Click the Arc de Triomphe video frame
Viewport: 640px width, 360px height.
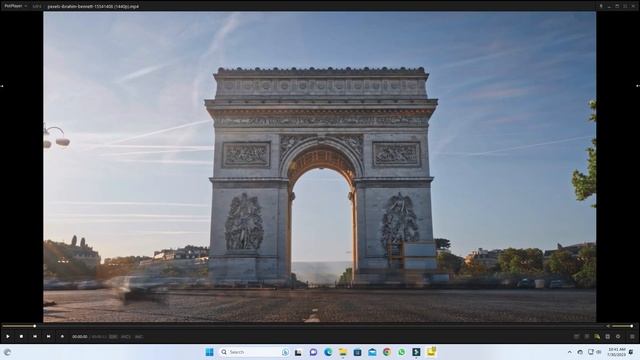pyautogui.click(x=320, y=167)
